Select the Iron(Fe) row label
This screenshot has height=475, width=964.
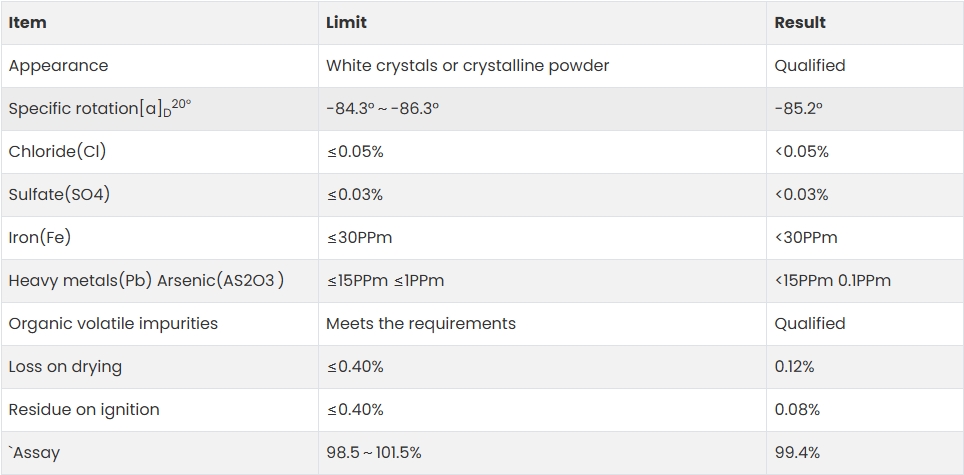40,238
